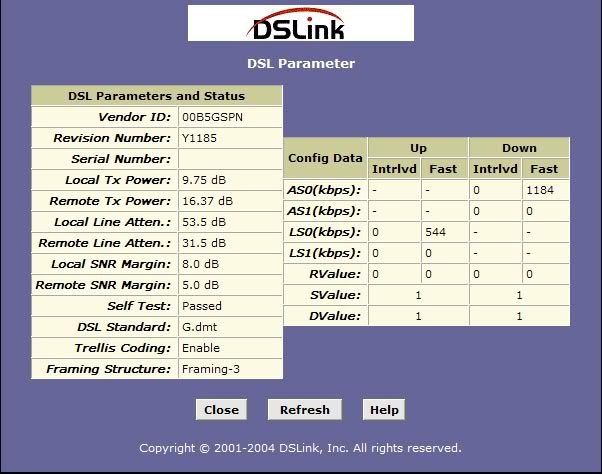Select the Vendor ID value 00B5GSPN

click(x=212, y=117)
